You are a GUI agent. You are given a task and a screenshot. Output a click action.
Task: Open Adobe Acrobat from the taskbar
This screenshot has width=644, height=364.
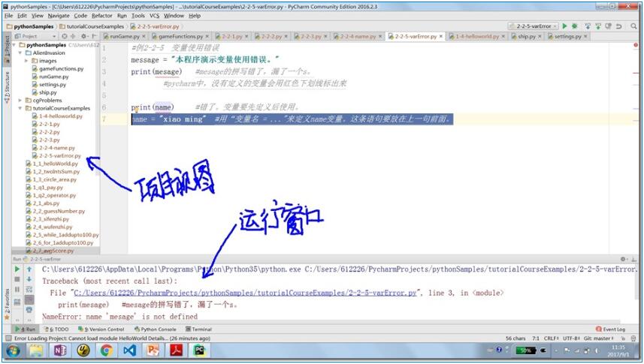176,350
